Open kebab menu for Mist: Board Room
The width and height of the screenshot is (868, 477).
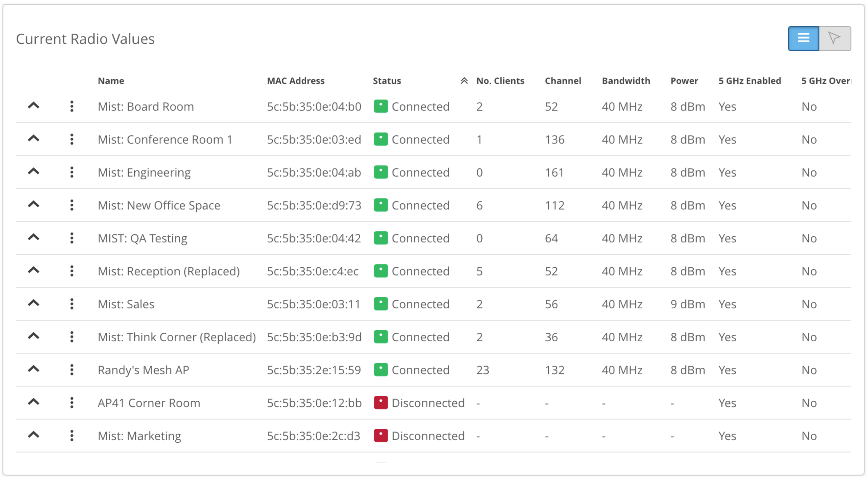pyautogui.click(x=72, y=106)
